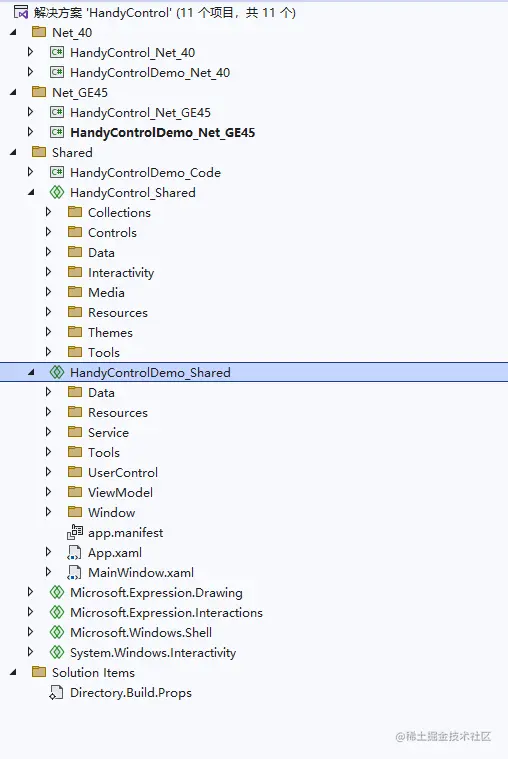Select the Controls folder under HandyControl_Shared

point(112,232)
